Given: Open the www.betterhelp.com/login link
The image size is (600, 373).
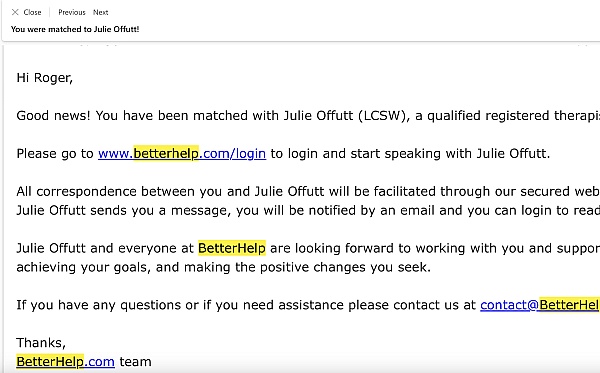Looking at the screenshot, I should coord(182,153).
